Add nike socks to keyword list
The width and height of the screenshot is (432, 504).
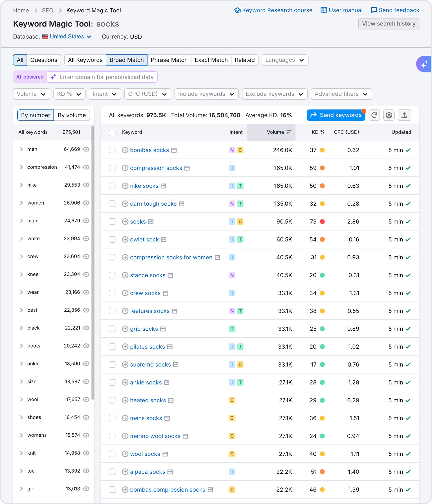(125, 186)
